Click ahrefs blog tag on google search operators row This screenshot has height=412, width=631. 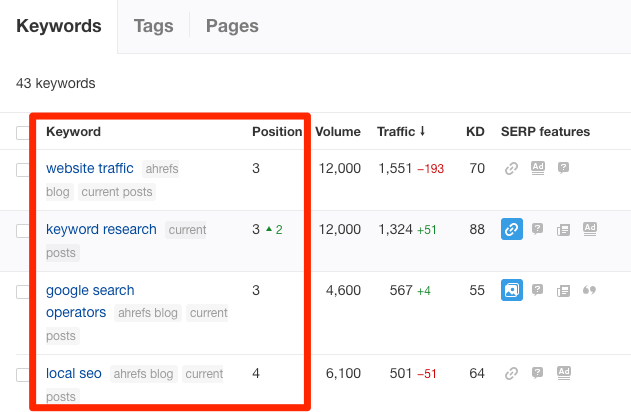pos(148,313)
